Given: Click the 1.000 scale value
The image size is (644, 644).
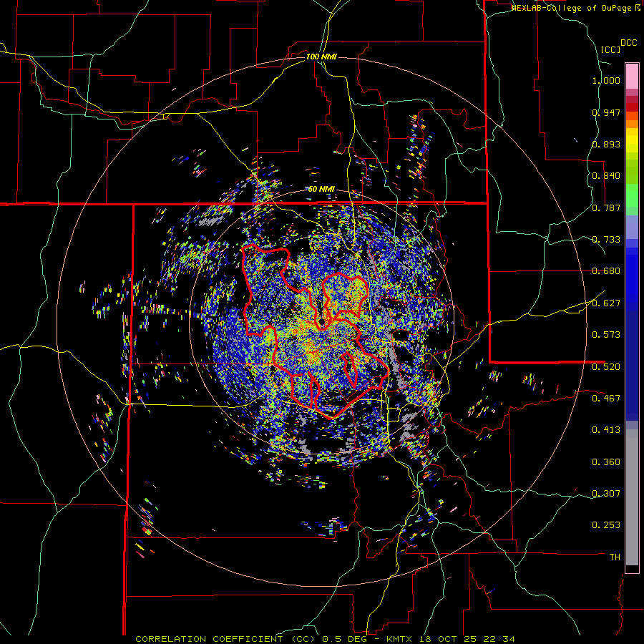Looking at the screenshot, I should click(606, 80).
